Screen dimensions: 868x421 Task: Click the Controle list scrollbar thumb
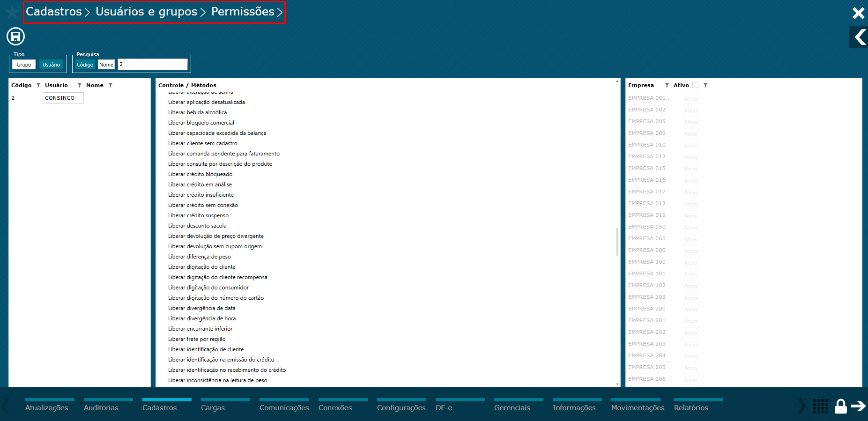617,241
